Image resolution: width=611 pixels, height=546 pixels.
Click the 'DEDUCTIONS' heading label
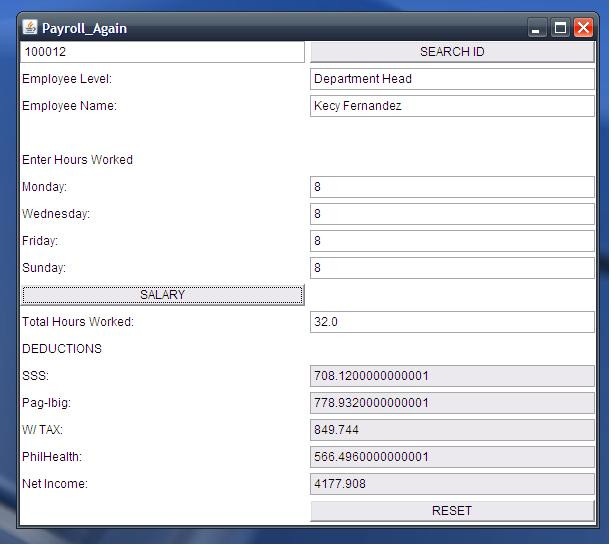62,348
